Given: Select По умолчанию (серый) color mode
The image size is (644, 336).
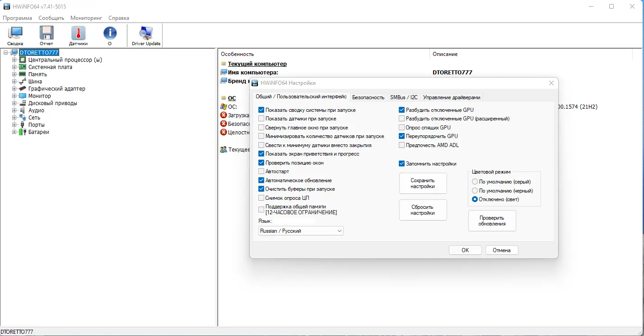Looking at the screenshot, I should pos(475,182).
